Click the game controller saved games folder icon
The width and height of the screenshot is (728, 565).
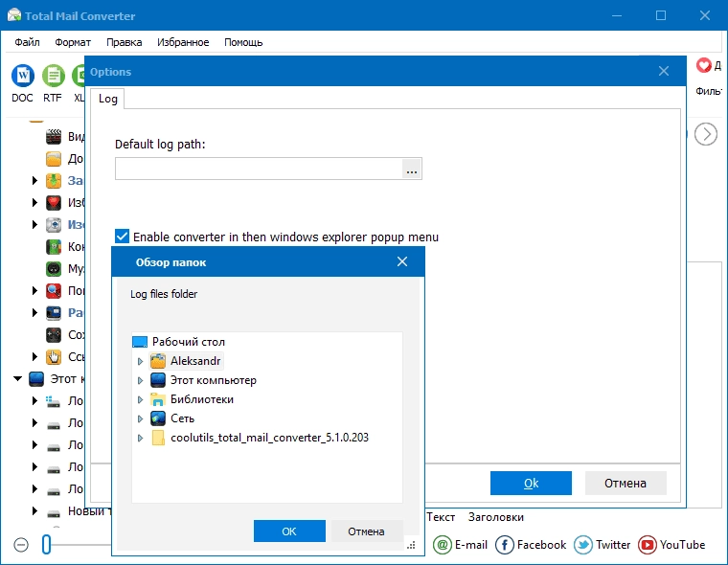[54, 335]
